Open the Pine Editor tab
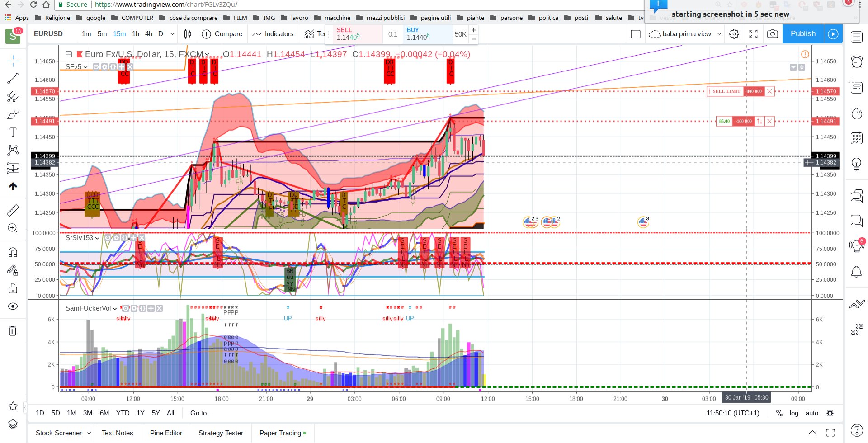This screenshot has height=443, width=868. click(166, 433)
